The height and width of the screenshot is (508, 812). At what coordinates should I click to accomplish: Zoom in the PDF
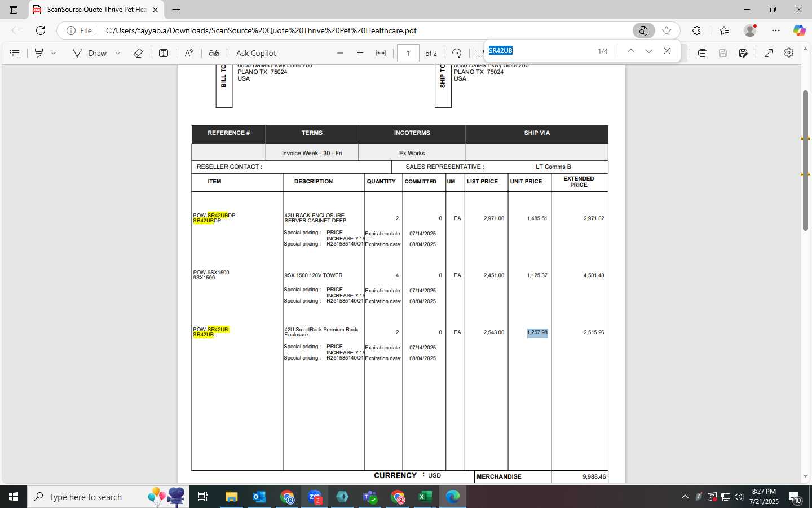(360, 53)
